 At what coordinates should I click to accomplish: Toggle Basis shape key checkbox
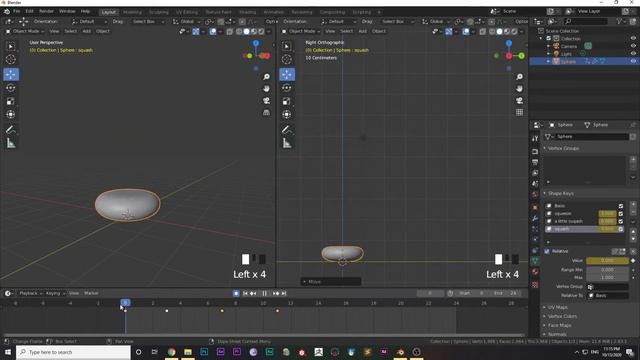point(621,206)
